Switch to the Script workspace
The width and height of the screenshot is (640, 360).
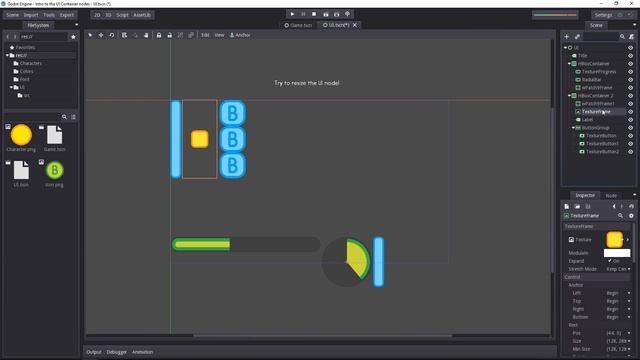tap(122, 15)
